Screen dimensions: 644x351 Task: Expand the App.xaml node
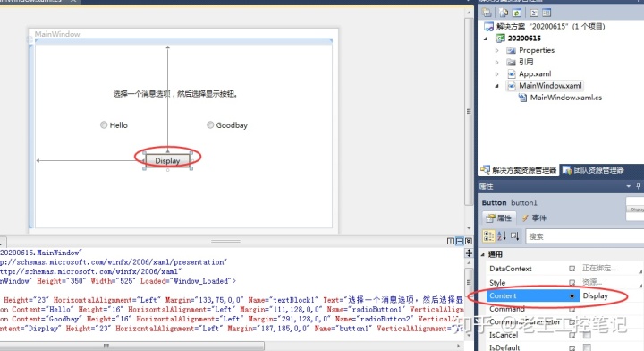pos(497,74)
